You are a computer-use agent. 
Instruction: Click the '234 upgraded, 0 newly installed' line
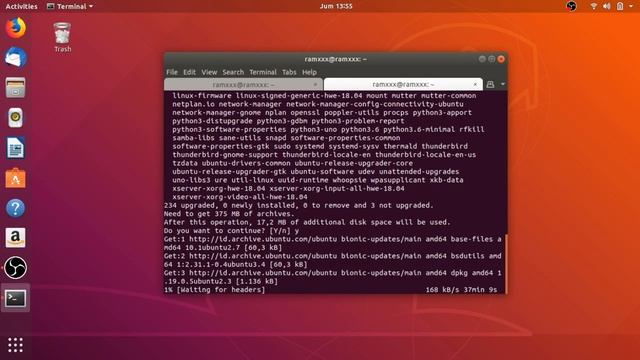pos(299,205)
